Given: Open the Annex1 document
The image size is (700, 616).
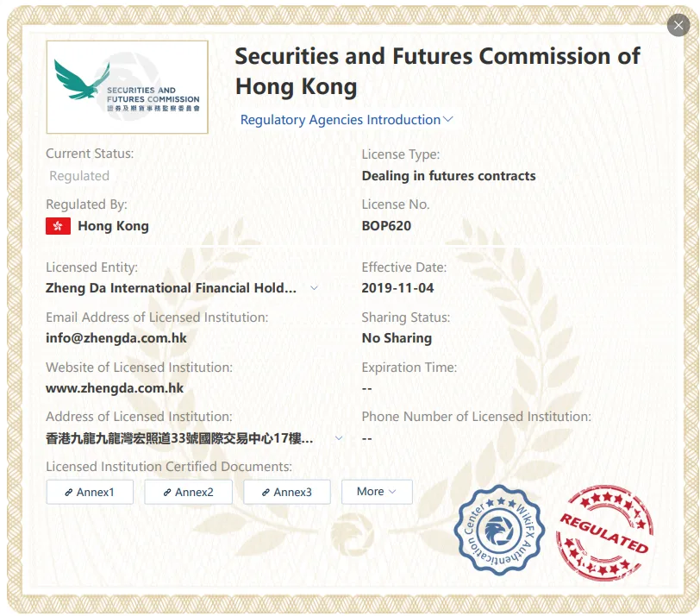Looking at the screenshot, I should [90, 492].
